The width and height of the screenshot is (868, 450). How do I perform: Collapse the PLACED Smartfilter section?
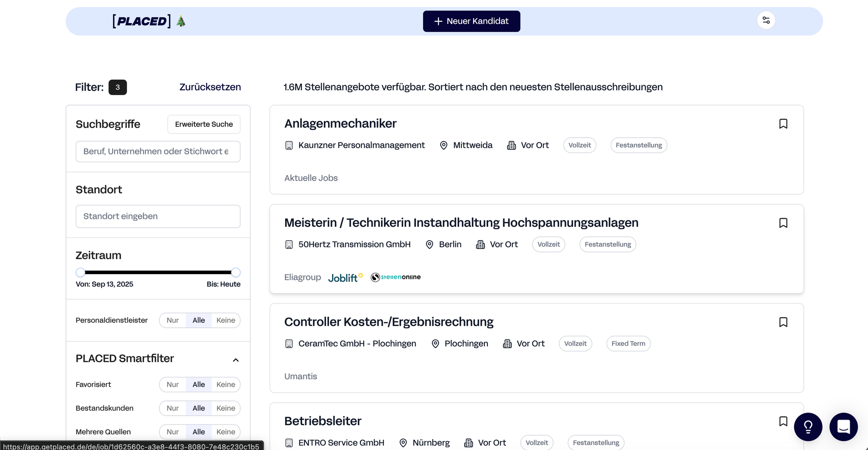tap(236, 360)
